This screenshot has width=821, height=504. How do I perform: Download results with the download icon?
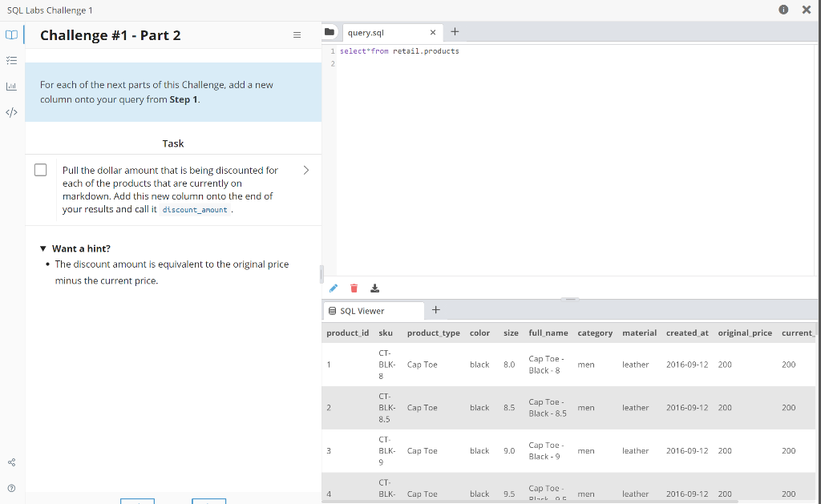point(374,288)
